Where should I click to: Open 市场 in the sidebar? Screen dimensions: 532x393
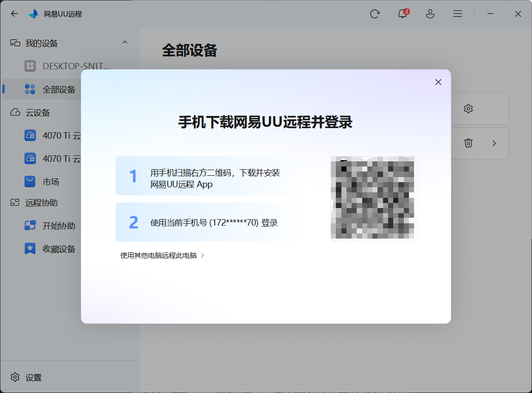click(51, 182)
